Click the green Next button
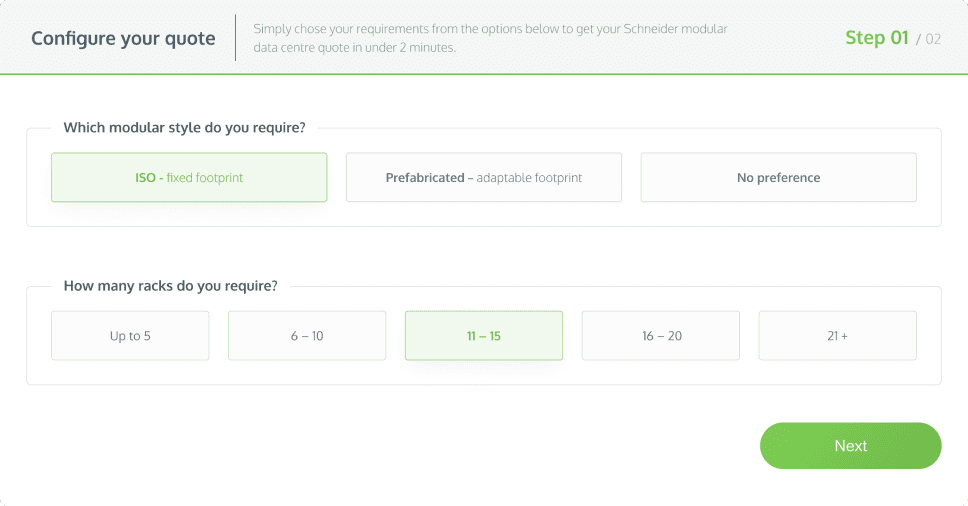 point(851,446)
